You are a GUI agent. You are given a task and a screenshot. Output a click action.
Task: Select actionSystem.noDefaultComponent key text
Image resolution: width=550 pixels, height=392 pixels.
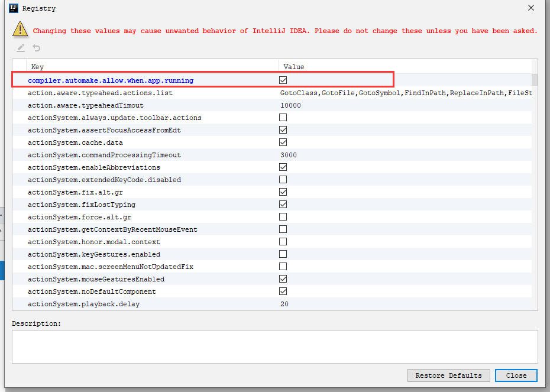tap(92, 291)
